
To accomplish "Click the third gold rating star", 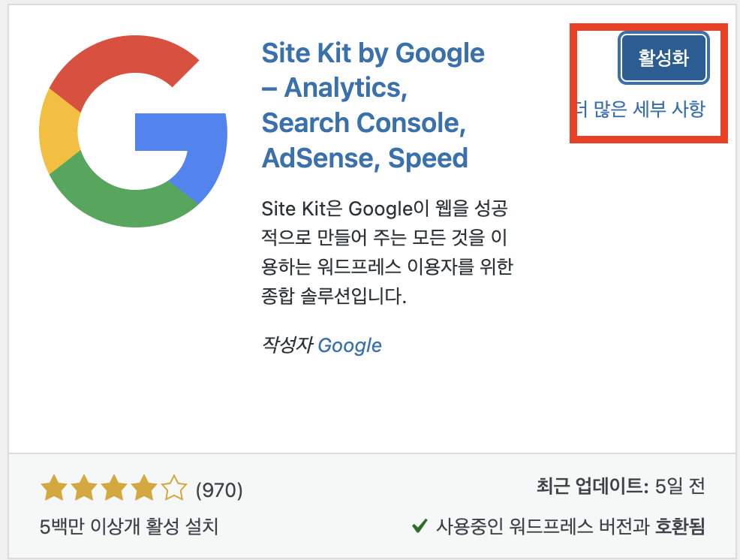I will click(x=114, y=488).
